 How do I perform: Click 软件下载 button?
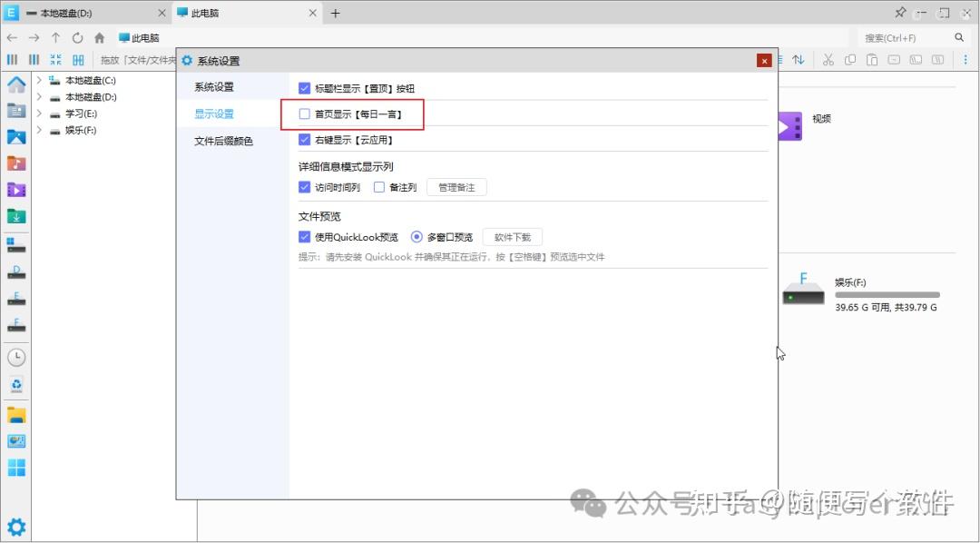[x=512, y=237]
